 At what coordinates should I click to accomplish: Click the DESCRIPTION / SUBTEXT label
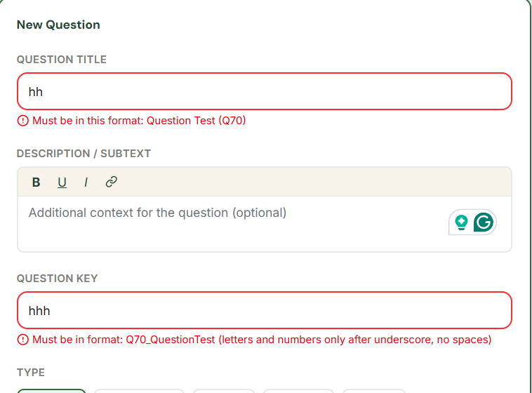84,154
